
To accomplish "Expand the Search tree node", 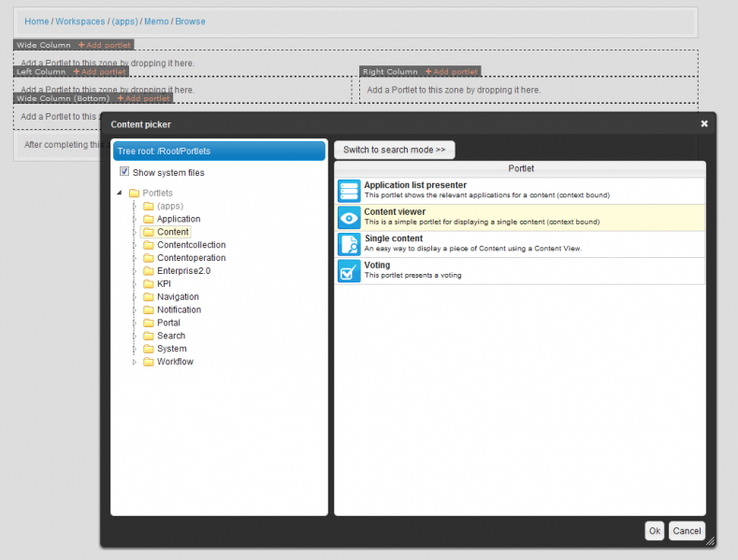I will tap(135, 336).
